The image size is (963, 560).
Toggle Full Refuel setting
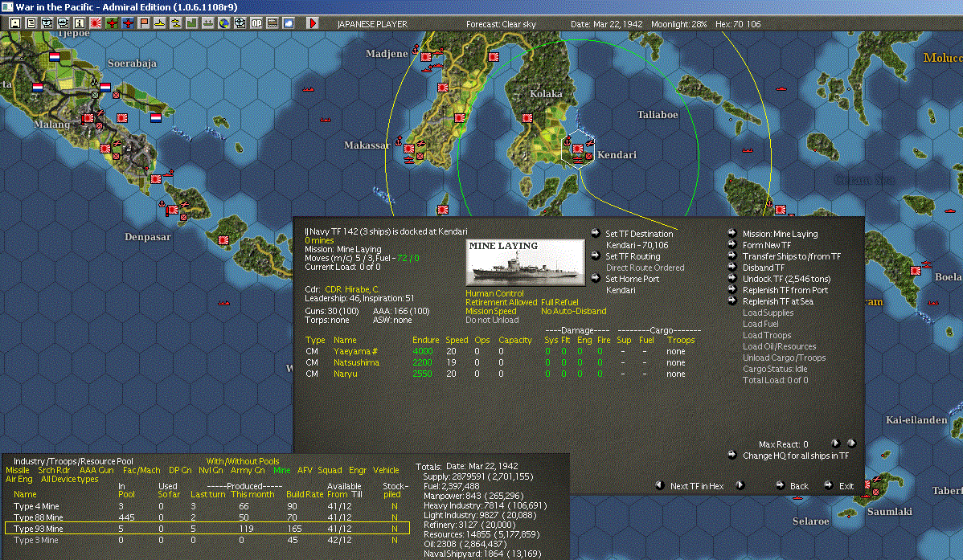click(x=559, y=302)
